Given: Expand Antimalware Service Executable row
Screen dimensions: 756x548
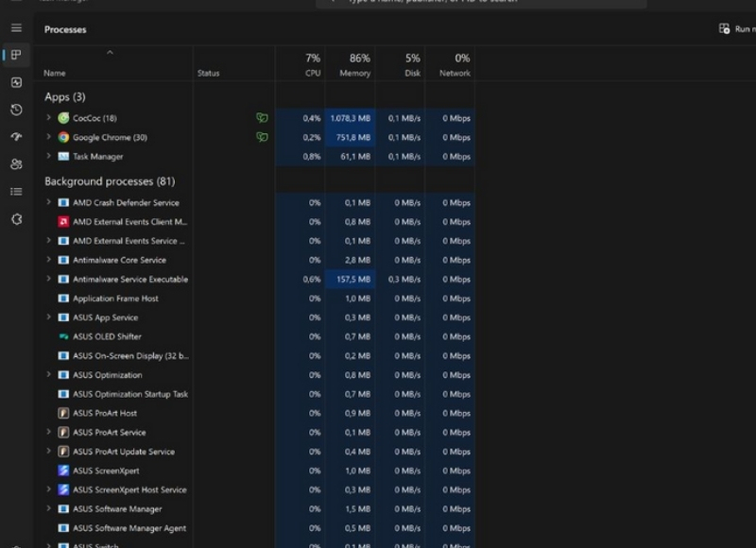Looking at the screenshot, I should click(48, 279).
